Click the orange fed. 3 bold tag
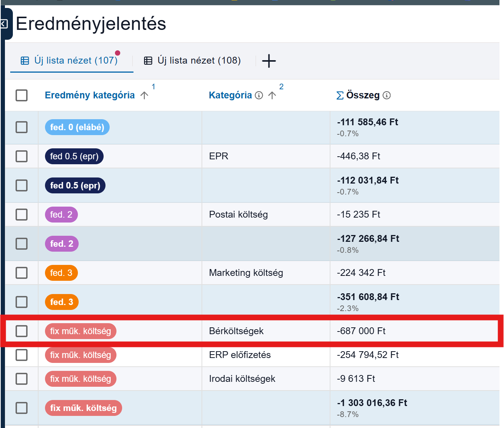Image resolution: width=504 pixels, height=428 pixels. (x=62, y=302)
